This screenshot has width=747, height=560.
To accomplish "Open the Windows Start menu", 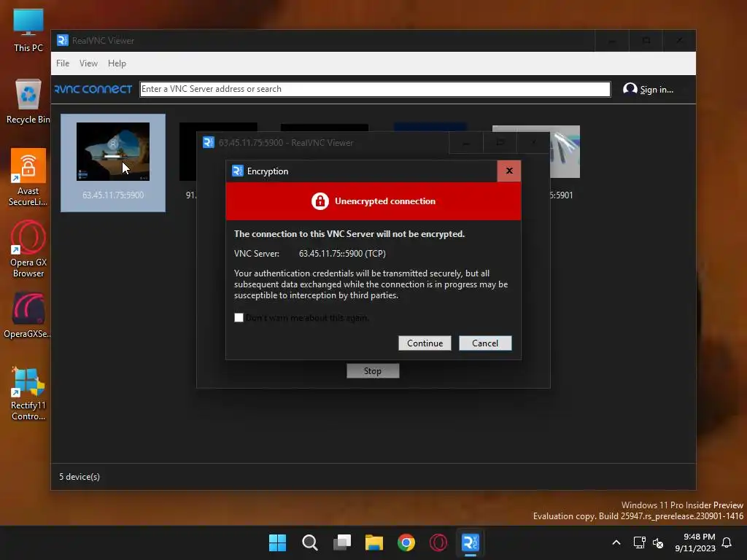I will pyautogui.click(x=278, y=542).
